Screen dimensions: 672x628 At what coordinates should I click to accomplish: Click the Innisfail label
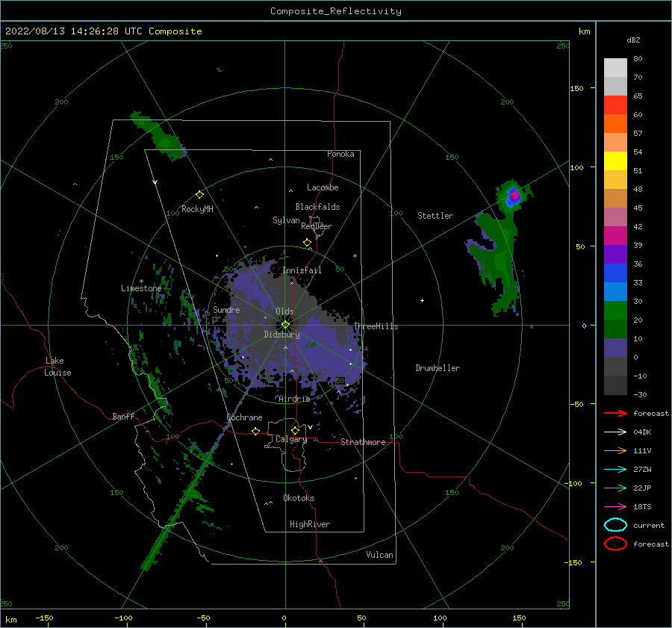pyautogui.click(x=302, y=270)
